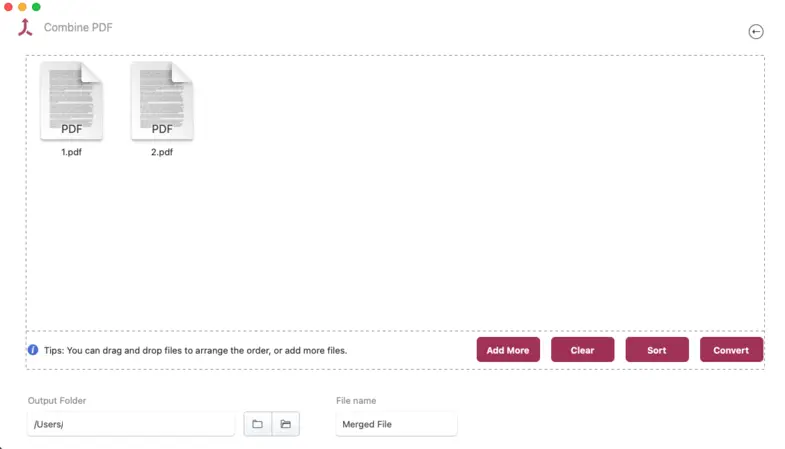This screenshot has width=785, height=449.
Task: Click the Combine PDF app logo
Action: point(25,28)
